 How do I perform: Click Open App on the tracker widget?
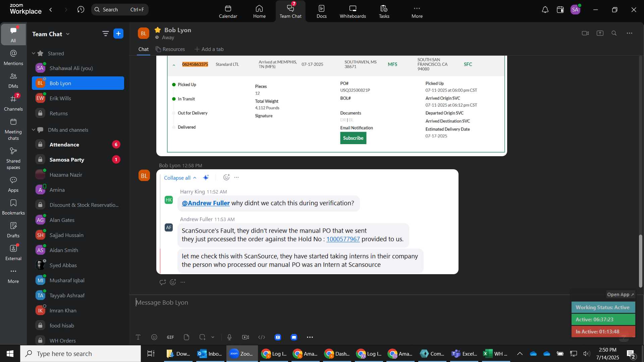(620, 294)
